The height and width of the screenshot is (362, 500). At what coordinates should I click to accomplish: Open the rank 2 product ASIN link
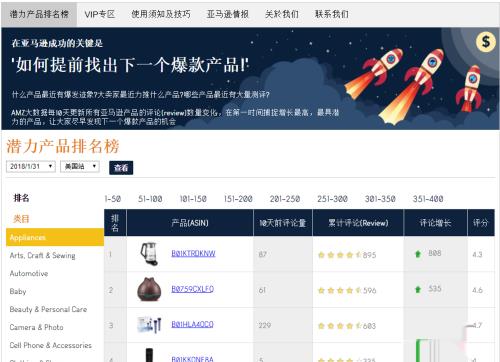tap(193, 289)
